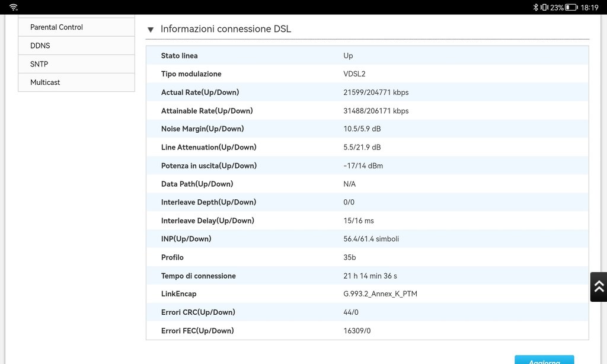Open the Parental Control menu item
The image size is (607, 364).
[x=56, y=27]
